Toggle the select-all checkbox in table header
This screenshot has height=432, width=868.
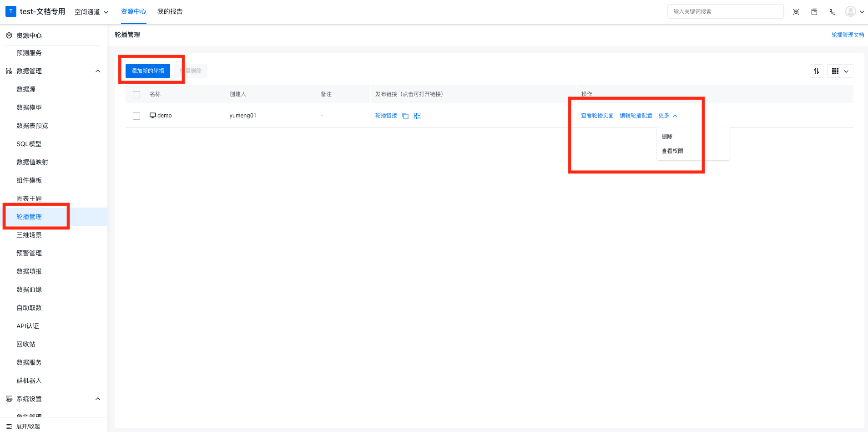136,95
